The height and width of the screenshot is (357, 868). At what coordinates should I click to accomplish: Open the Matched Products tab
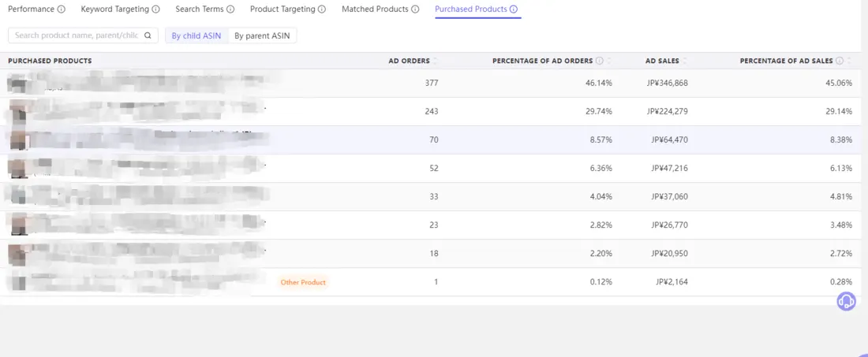click(x=375, y=9)
